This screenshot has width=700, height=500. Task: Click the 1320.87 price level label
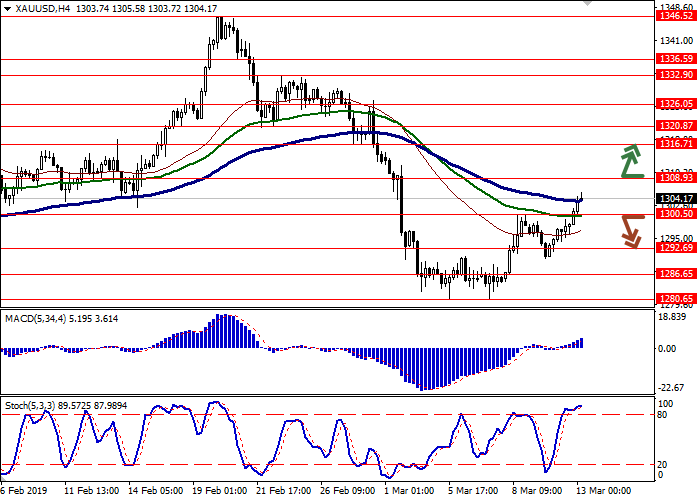click(675, 126)
